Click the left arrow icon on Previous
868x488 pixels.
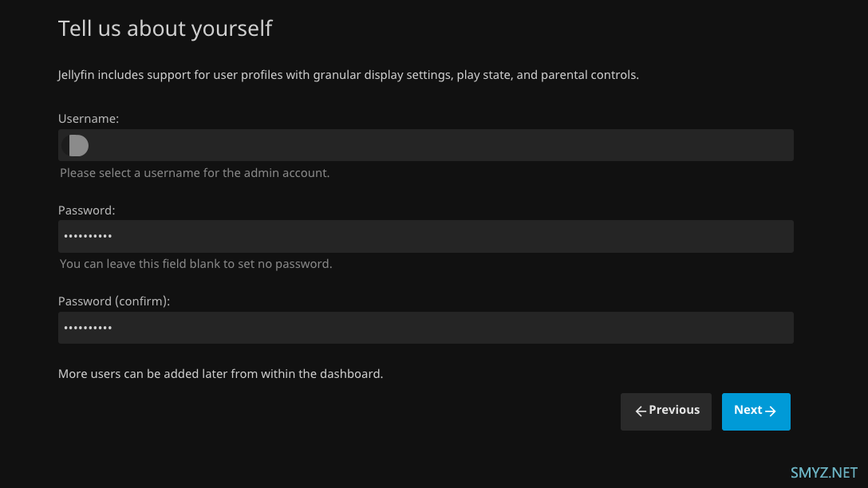[640, 411]
